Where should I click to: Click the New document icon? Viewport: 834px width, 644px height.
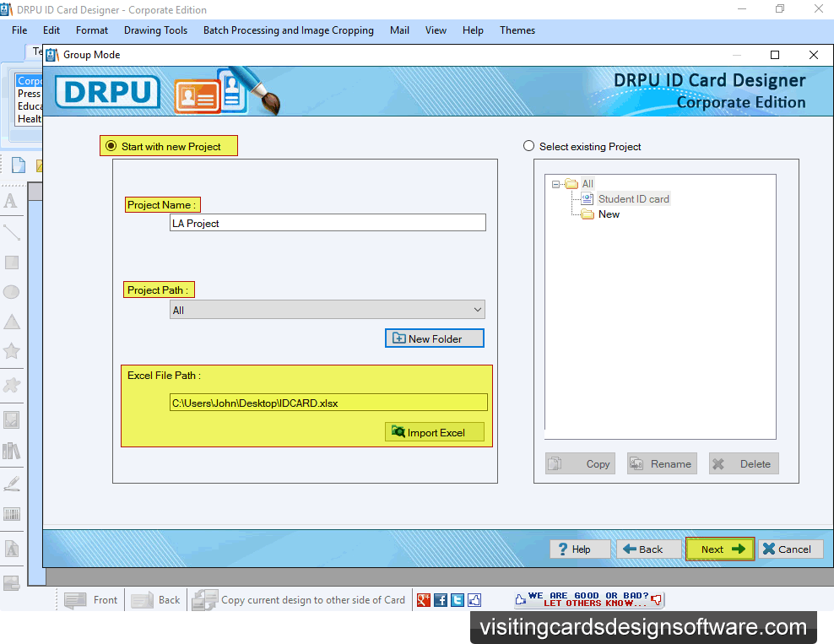[x=18, y=165]
